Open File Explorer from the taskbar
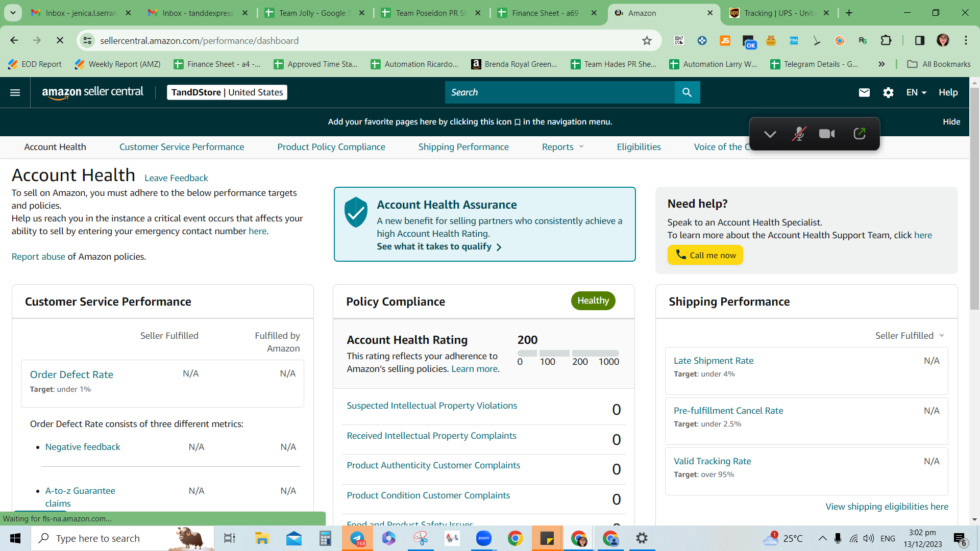This screenshot has height=551, width=980. pyautogui.click(x=262, y=538)
